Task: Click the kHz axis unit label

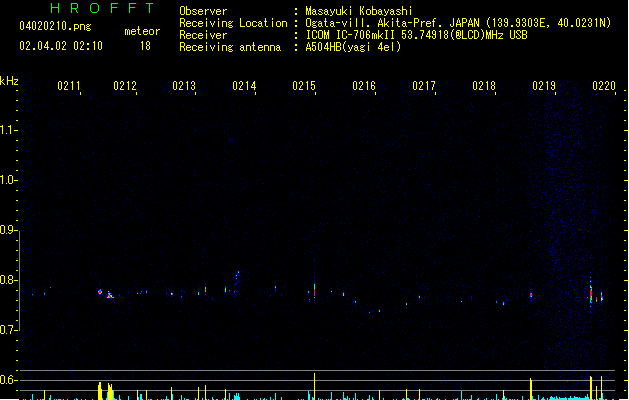Action: point(9,81)
